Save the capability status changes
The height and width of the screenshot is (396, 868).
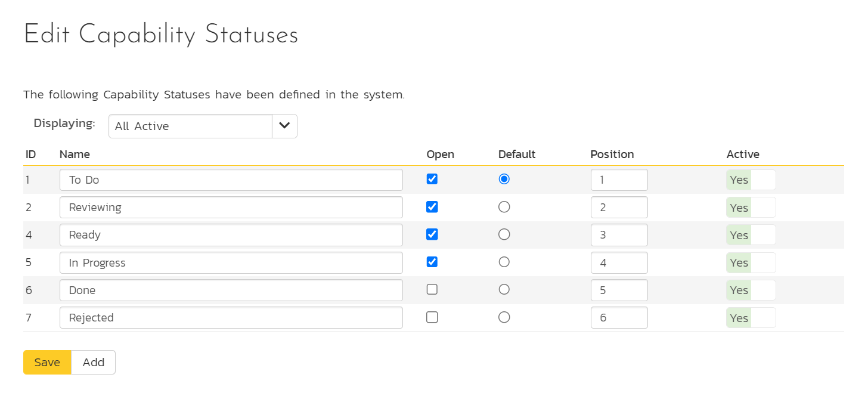point(47,362)
